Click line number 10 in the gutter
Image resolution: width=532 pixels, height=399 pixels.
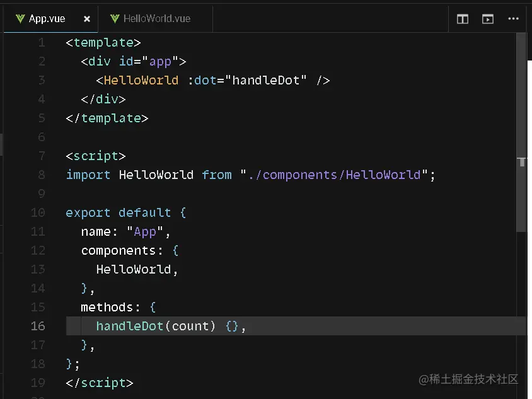[38, 212]
